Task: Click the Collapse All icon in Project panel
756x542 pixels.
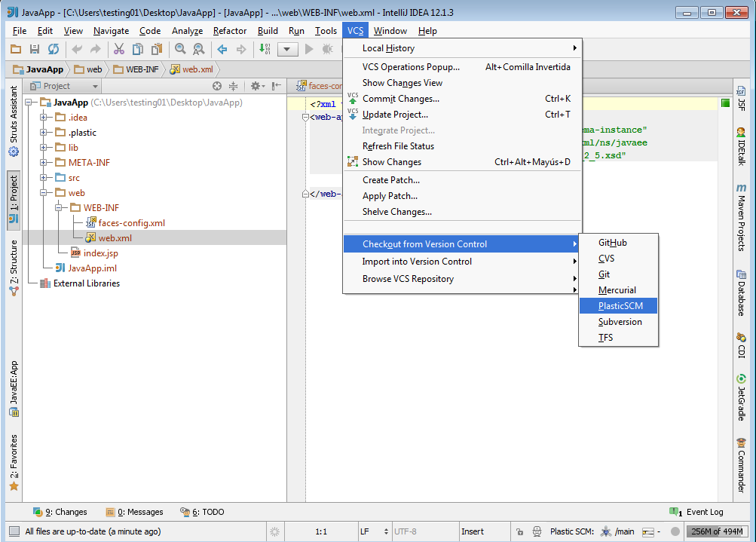Action: pyautogui.click(x=234, y=86)
